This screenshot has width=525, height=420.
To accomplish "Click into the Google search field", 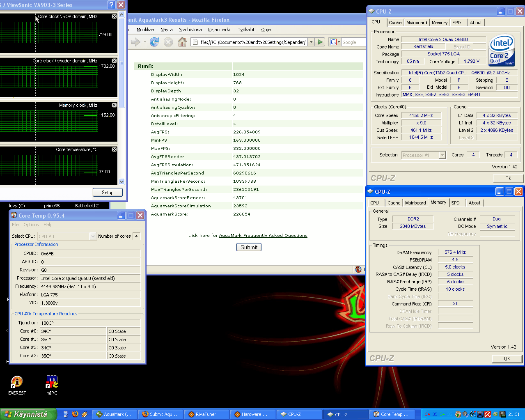I will tap(353, 42).
